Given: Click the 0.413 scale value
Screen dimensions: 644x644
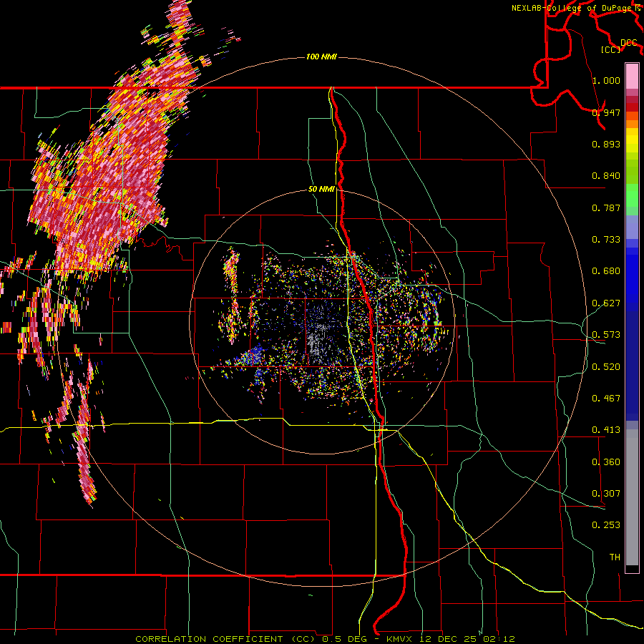Looking at the screenshot, I should (x=606, y=430).
